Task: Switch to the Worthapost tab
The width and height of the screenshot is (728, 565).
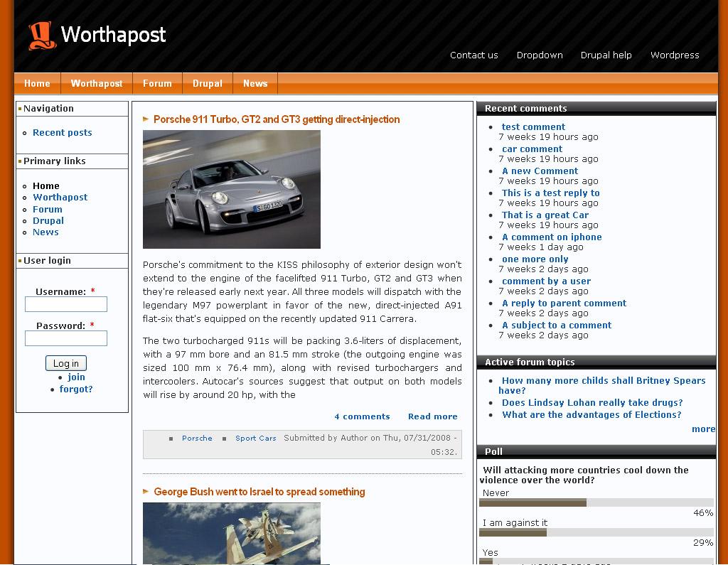Action: pos(97,83)
